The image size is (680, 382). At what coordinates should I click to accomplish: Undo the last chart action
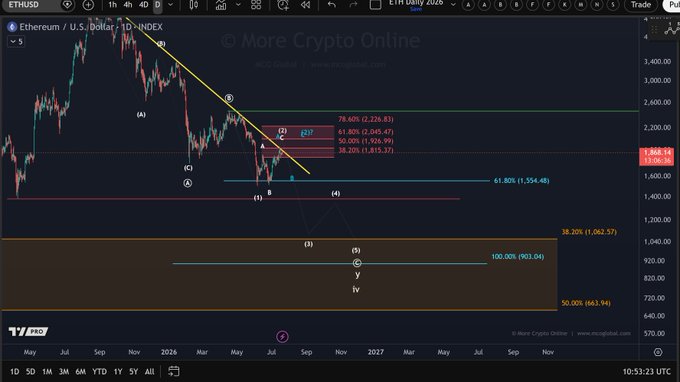(x=332, y=5)
